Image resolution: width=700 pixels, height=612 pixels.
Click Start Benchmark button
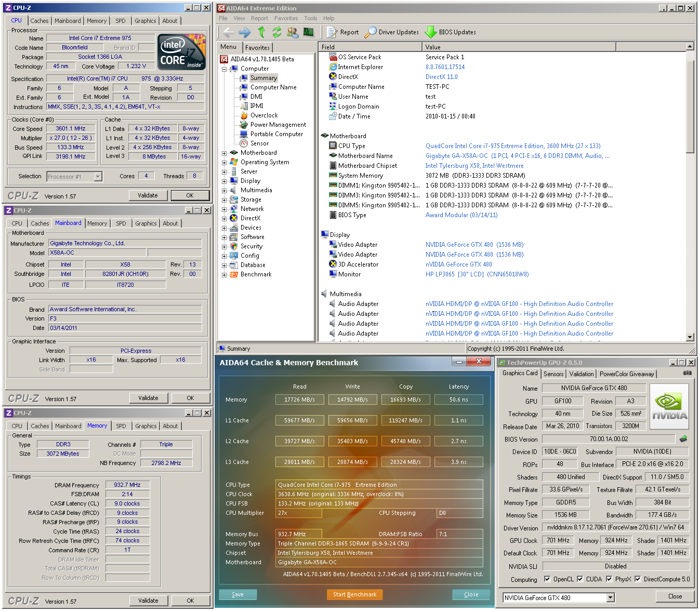coord(355,594)
